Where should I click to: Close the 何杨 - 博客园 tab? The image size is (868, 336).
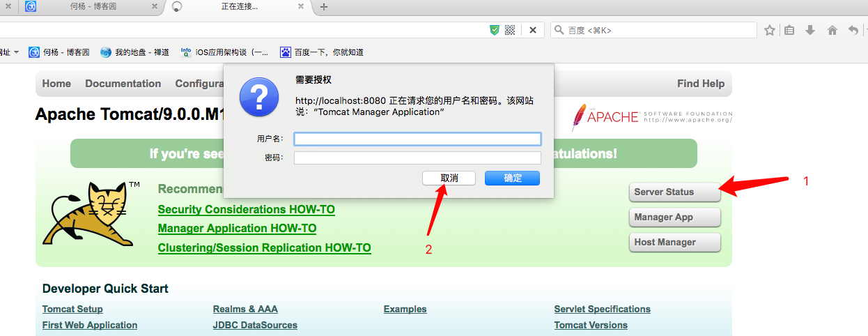tap(153, 7)
